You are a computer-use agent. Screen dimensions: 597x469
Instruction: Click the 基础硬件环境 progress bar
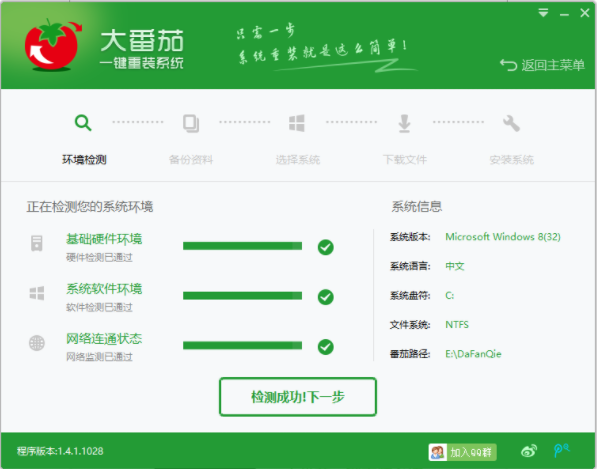pyautogui.click(x=243, y=246)
